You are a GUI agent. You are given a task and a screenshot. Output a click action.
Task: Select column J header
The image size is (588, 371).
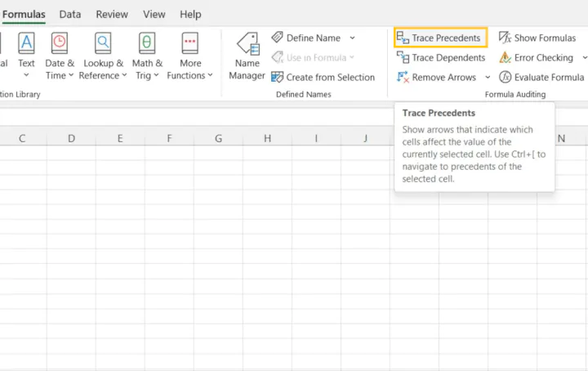tap(365, 138)
